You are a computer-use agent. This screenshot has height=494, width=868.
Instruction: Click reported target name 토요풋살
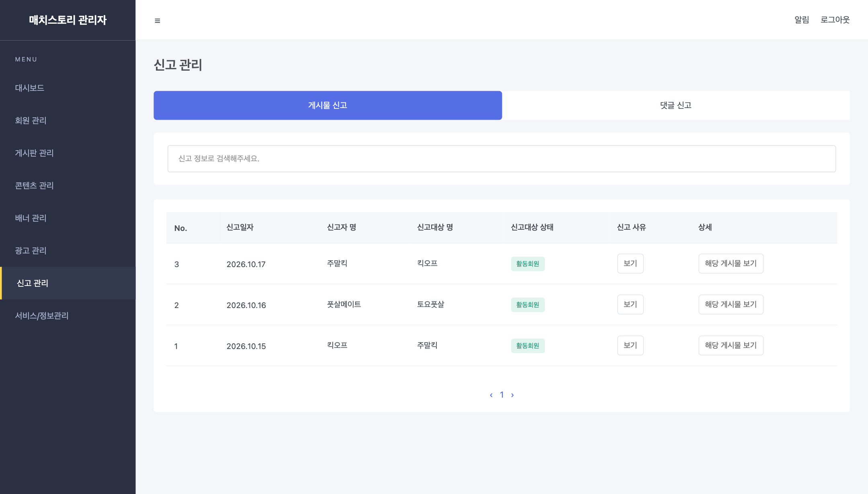point(430,304)
